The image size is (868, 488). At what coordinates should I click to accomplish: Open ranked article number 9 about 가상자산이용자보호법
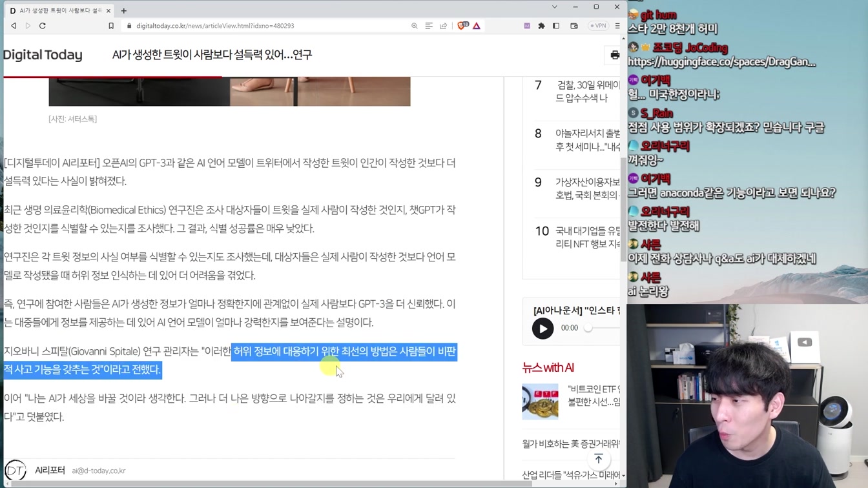point(586,188)
